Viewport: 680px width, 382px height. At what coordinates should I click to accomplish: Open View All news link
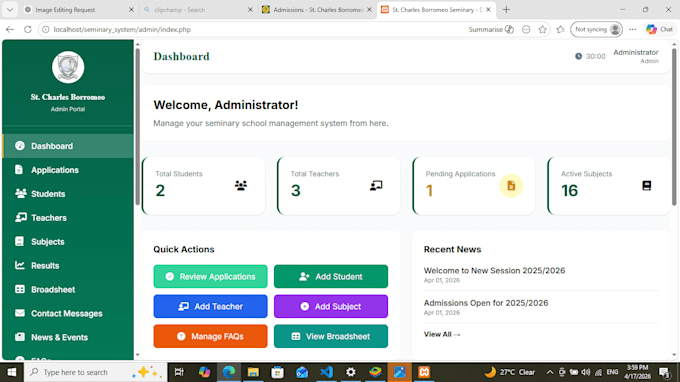442,334
